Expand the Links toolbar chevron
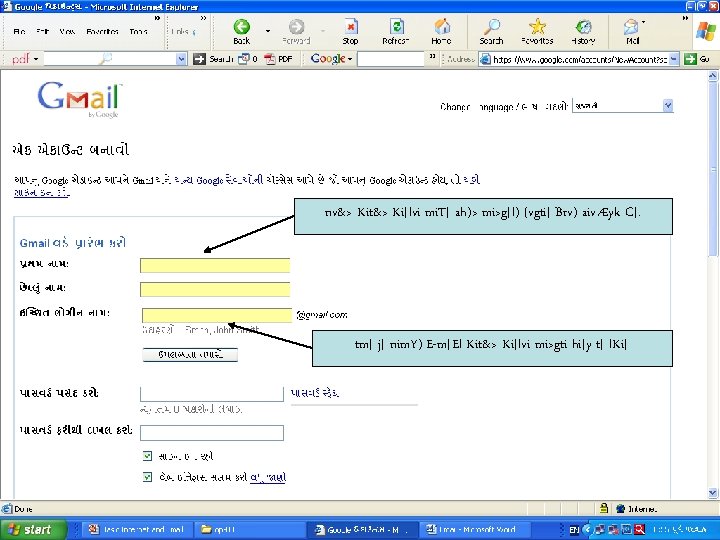 coord(203,18)
